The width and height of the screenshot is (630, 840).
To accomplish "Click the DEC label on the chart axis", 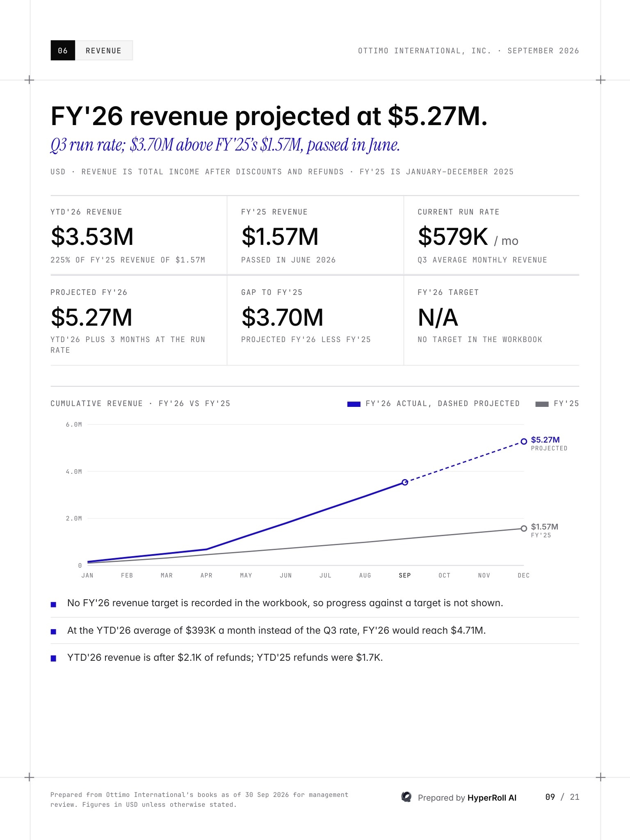I will pyautogui.click(x=524, y=575).
